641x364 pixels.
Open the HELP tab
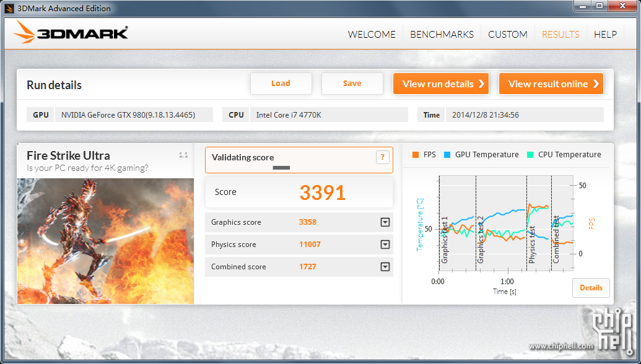pyautogui.click(x=606, y=34)
